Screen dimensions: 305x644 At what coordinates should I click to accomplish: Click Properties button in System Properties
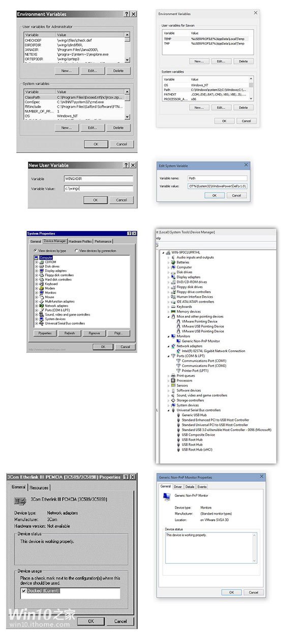point(45,333)
